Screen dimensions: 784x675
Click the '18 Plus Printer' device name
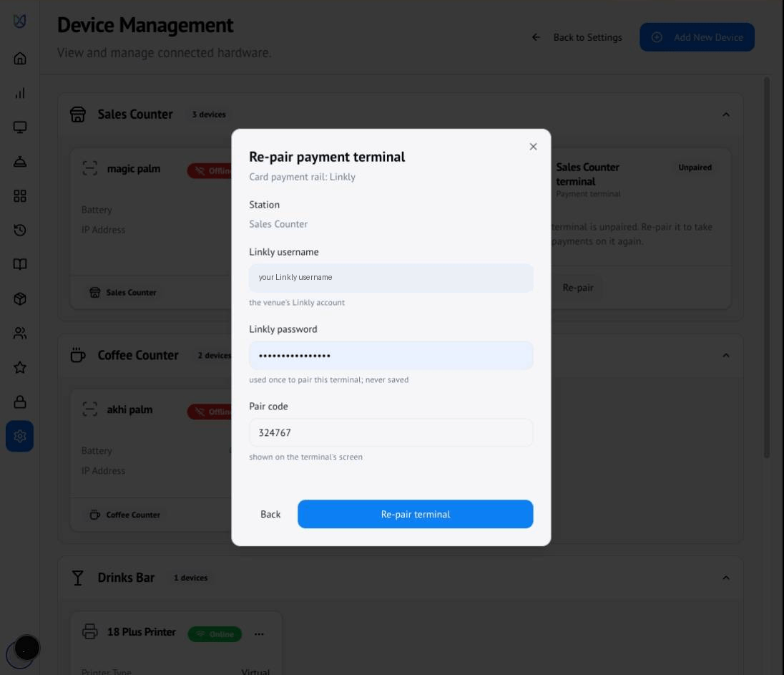tap(142, 632)
